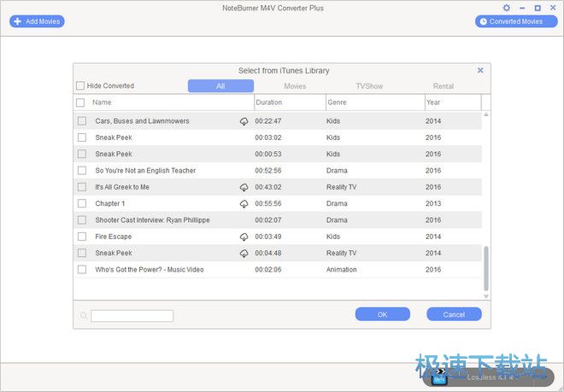Sort the list by Genre column

point(373,102)
